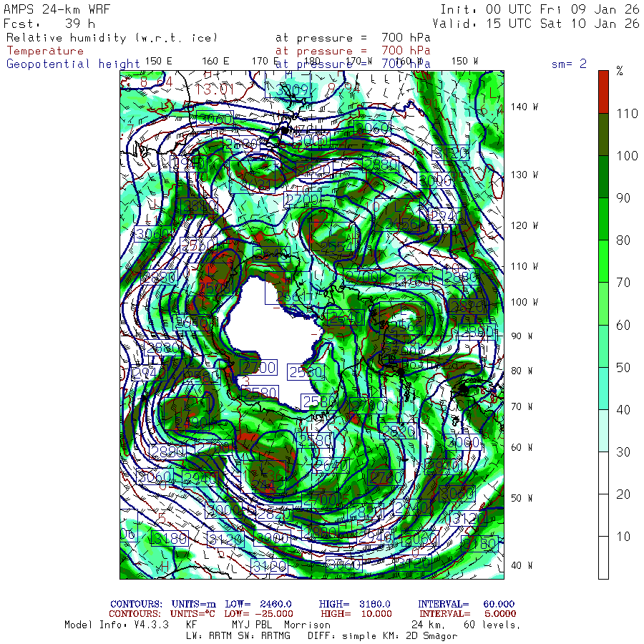Click the blue 'INTERVAL= 60.000' value
The image size is (644, 644).
(467, 604)
